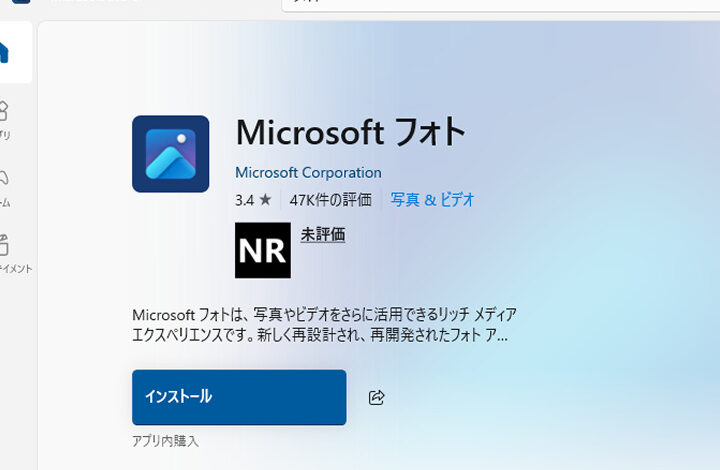This screenshot has height=470, width=720.
Task: Click the Microsoft フォト title text
Action: pyautogui.click(x=351, y=132)
